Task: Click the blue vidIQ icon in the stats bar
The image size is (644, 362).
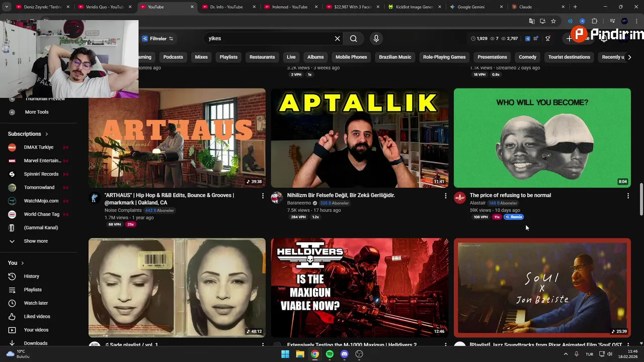Action: point(527,39)
